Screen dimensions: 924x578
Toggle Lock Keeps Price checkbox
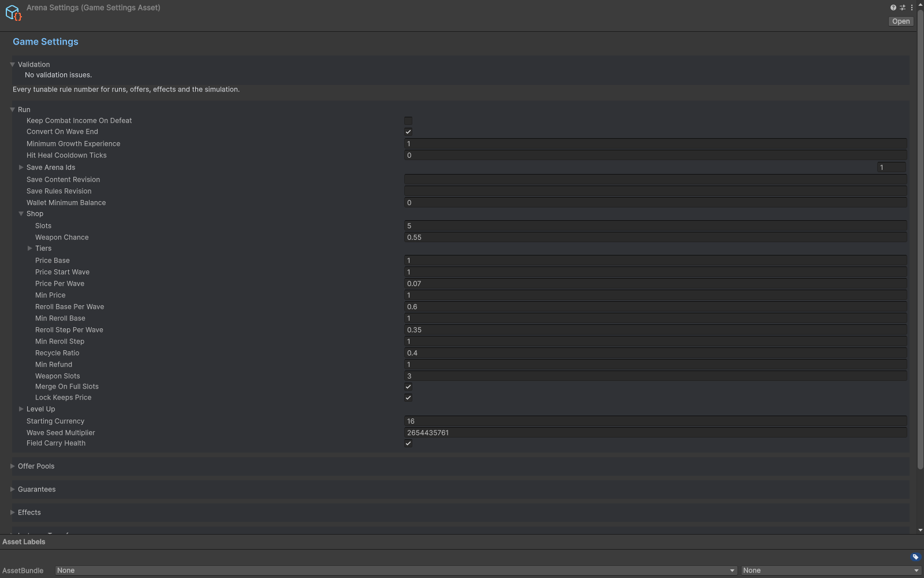(408, 398)
